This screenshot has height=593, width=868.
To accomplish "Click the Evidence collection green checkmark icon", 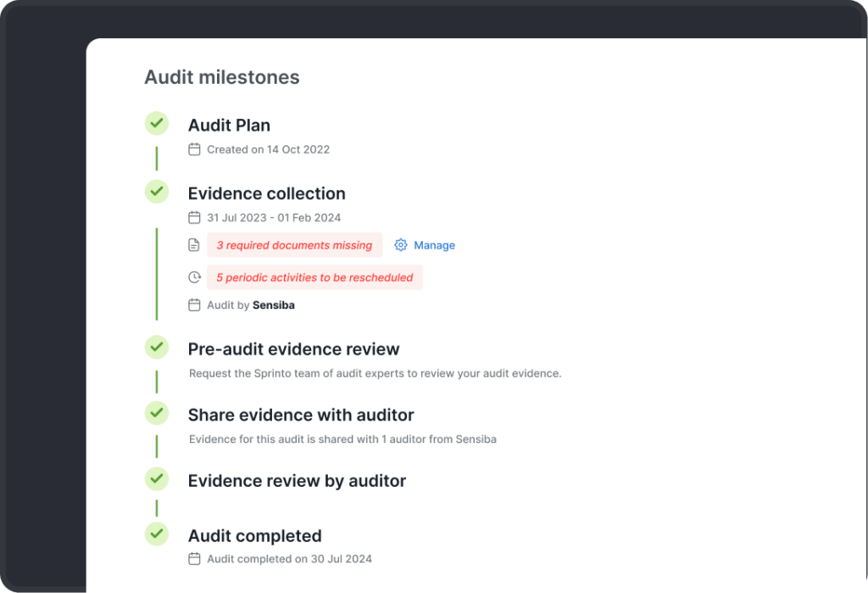I will point(156,192).
